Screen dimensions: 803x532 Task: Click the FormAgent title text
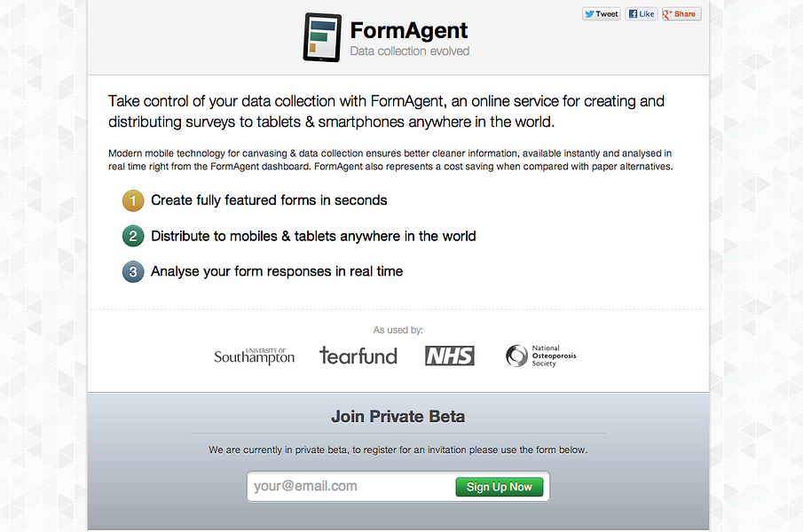point(409,29)
